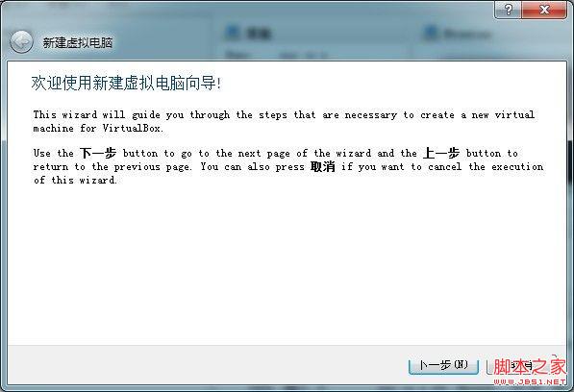
Task: Click the bold 取消 text in paragraph
Action: [x=322, y=167]
